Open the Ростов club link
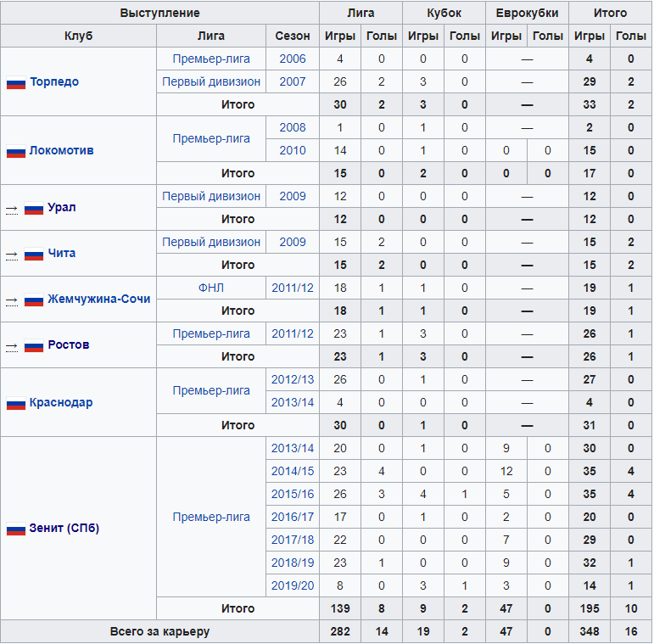The height and width of the screenshot is (644, 654). click(69, 345)
